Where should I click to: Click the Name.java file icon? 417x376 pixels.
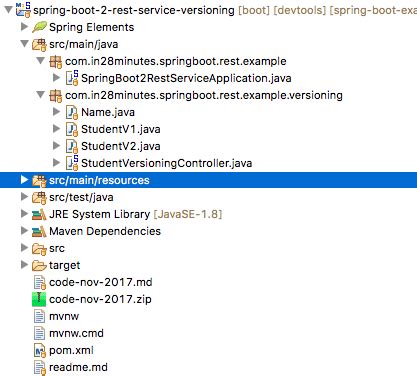[x=72, y=112]
